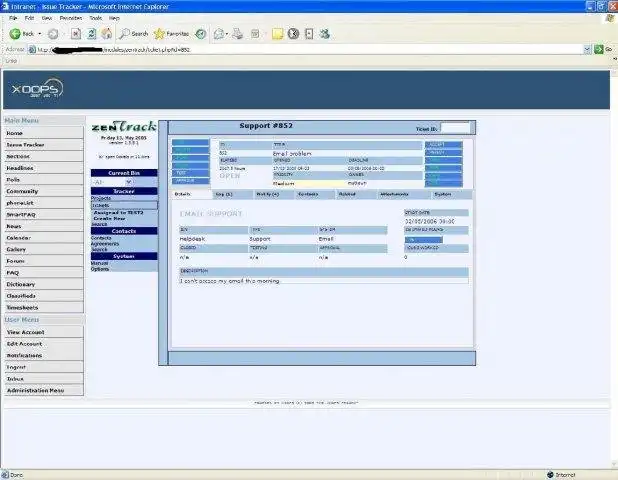Click the Edit page toolbar icon

pyautogui.click(x=255, y=34)
